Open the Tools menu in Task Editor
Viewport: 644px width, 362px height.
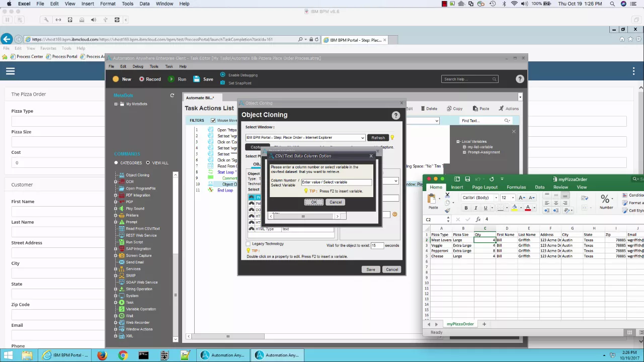click(154, 66)
